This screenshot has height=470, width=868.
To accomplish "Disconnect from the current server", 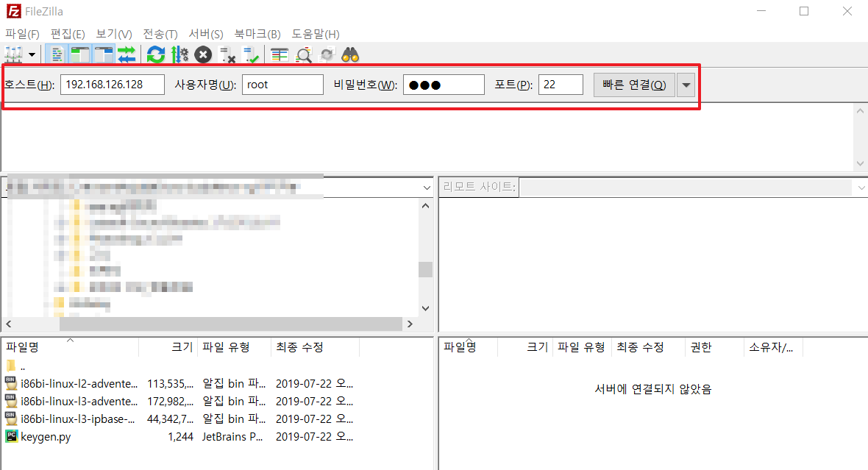I will (227, 55).
